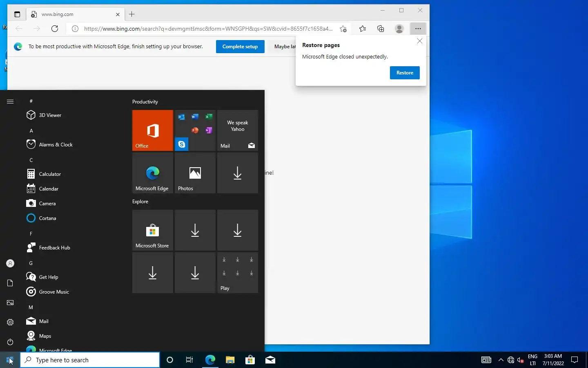Open Power options in Start sidebar

10,342
